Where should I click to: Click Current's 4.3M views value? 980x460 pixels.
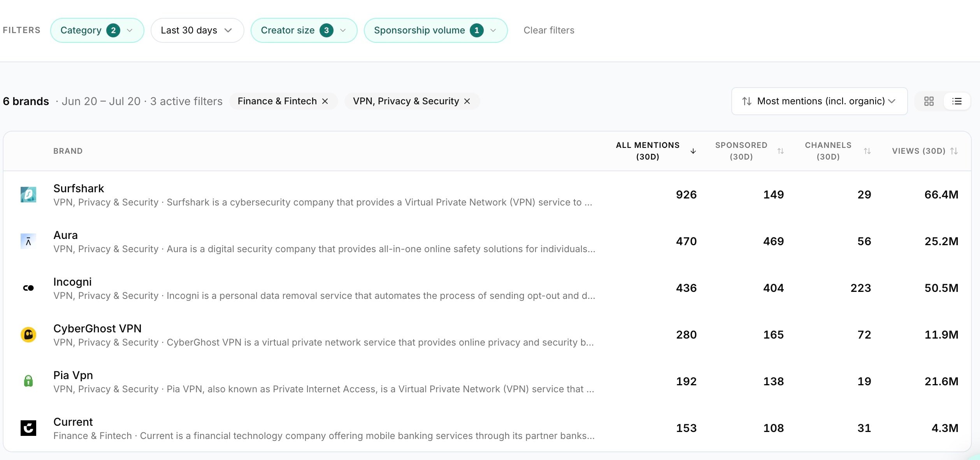click(x=945, y=428)
